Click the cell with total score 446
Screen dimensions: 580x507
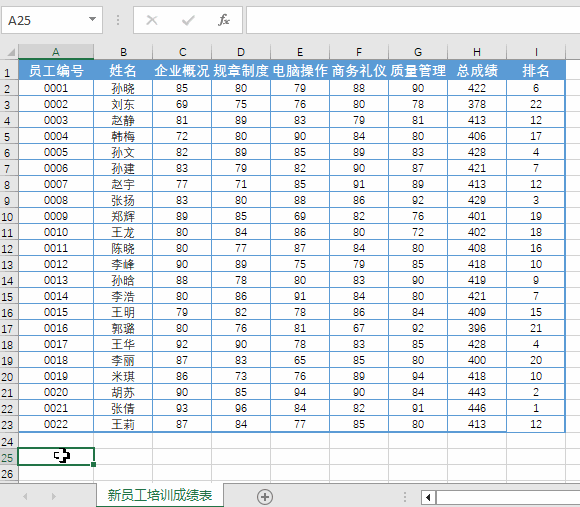(477, 408)
